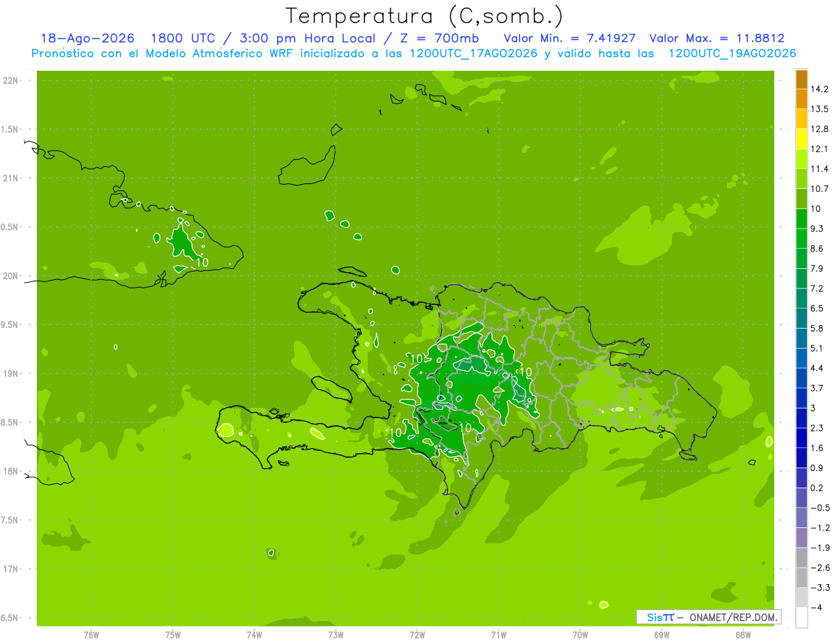
Task: Click the "9.3" colorbar label
Action: tap(818, 229)
